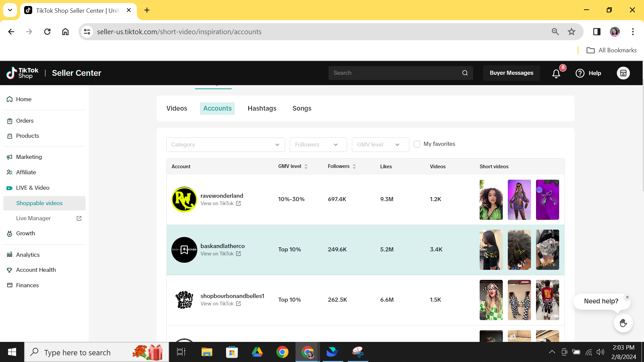The width and height of the screenshot is (644, 362).
Task: Sort accounts by GMV level
Action: pyautogui.click(x=306, y=167)
